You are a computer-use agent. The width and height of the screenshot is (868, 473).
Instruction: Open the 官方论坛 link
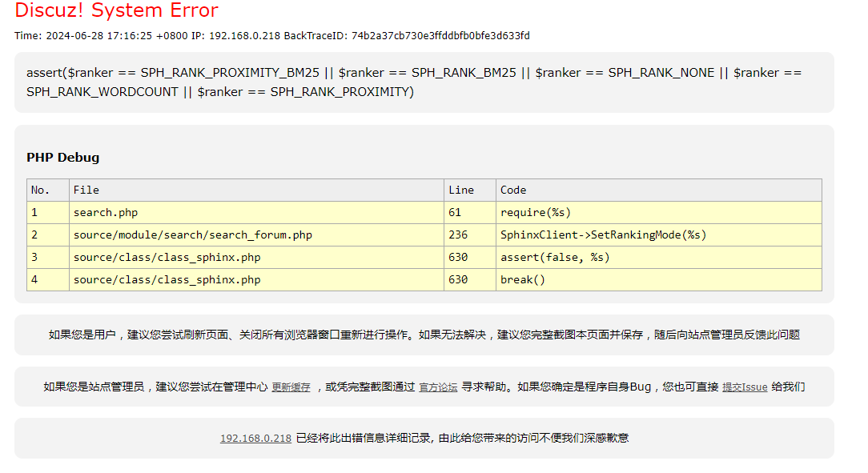point(438,387)
